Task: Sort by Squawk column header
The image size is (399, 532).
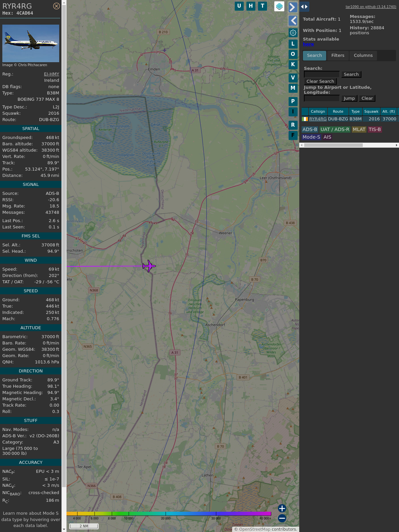Action: point(371,111)
